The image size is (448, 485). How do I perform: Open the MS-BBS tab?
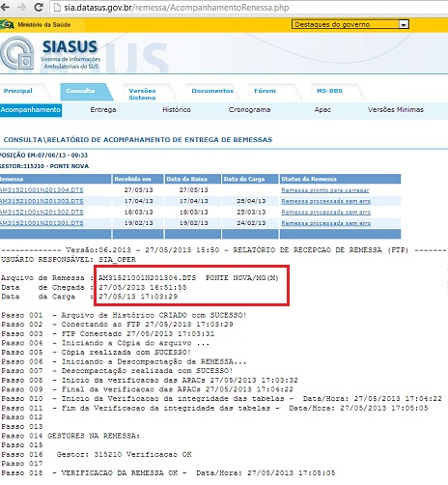click(329, 91)
